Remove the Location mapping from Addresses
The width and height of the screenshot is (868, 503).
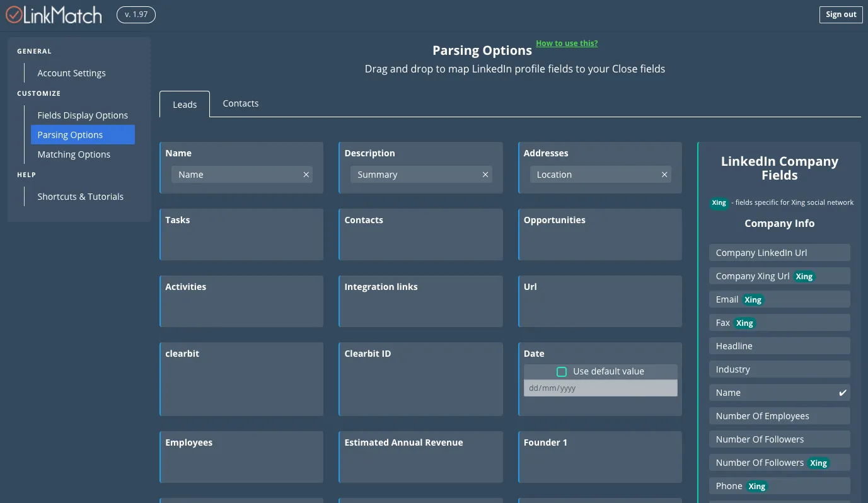click(x=664, y=175)
